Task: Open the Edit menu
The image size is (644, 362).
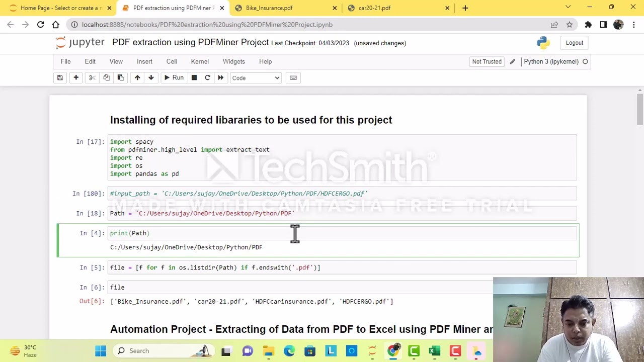Action: click(90, 61)
